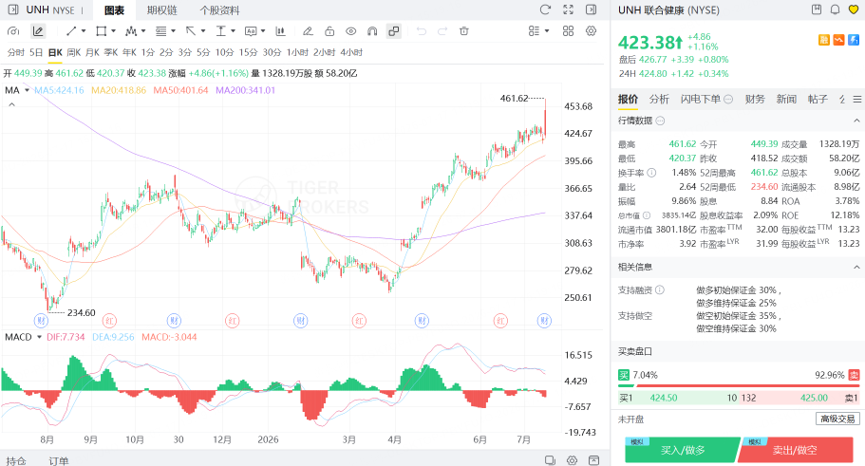Select the 周K timeframe
Image resolution: width=865 pixels, height=466 pixels.
74,52
